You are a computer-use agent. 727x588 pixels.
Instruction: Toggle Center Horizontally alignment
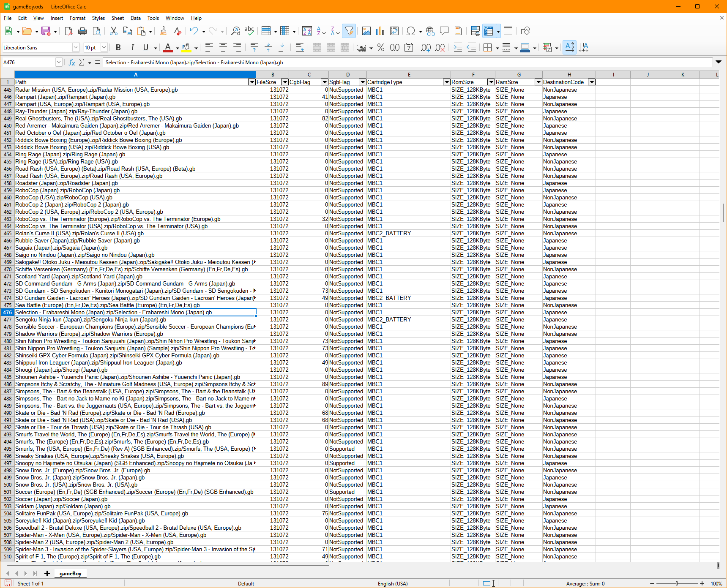tap(223, 47)
